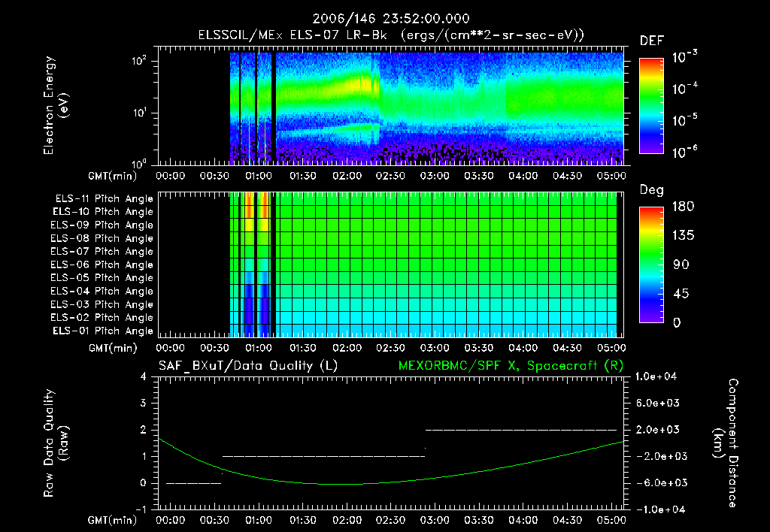Click the 10^2 energy axis tick label
This screenshot has width=770, height=532.
(139, 61)
